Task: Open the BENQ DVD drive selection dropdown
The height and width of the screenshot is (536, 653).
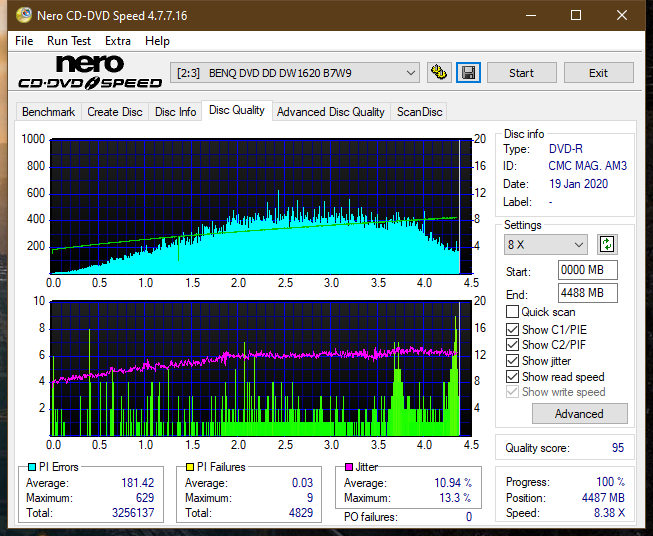Action: coord(295,73)
